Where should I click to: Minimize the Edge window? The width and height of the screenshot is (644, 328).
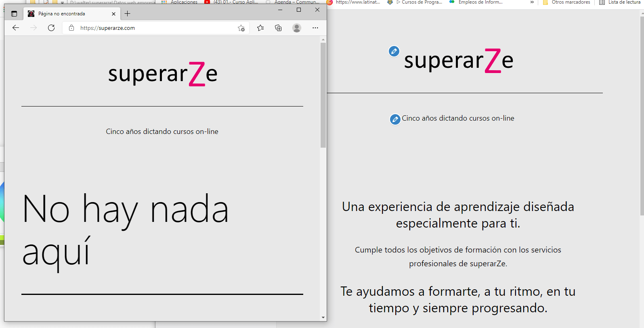(280, 10)
